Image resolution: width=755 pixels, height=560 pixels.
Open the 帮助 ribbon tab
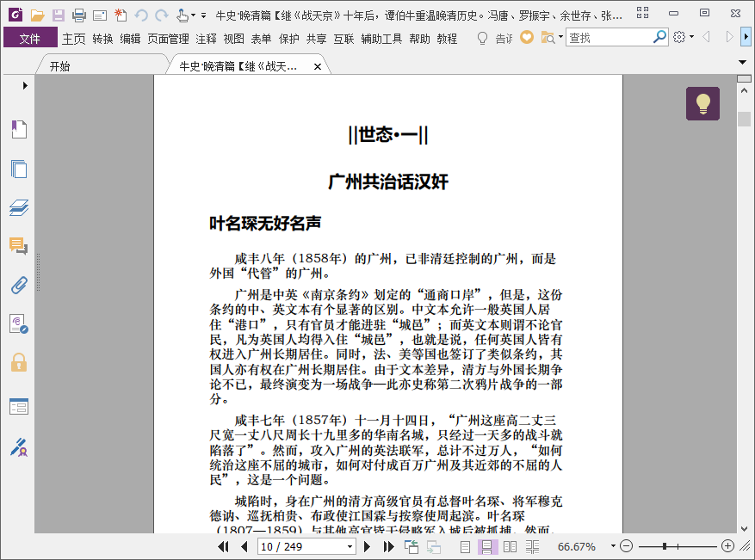tap(419, 39)
